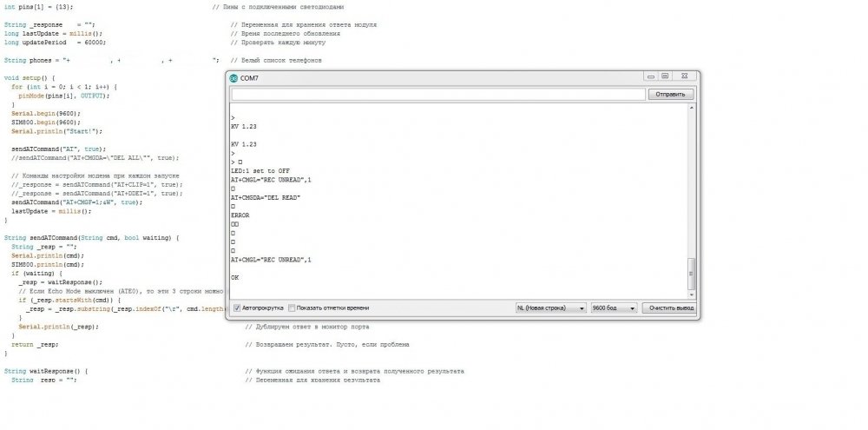Close the COM7 serial monitor window
The image size is (868, 430).
(x=684, y=76)
